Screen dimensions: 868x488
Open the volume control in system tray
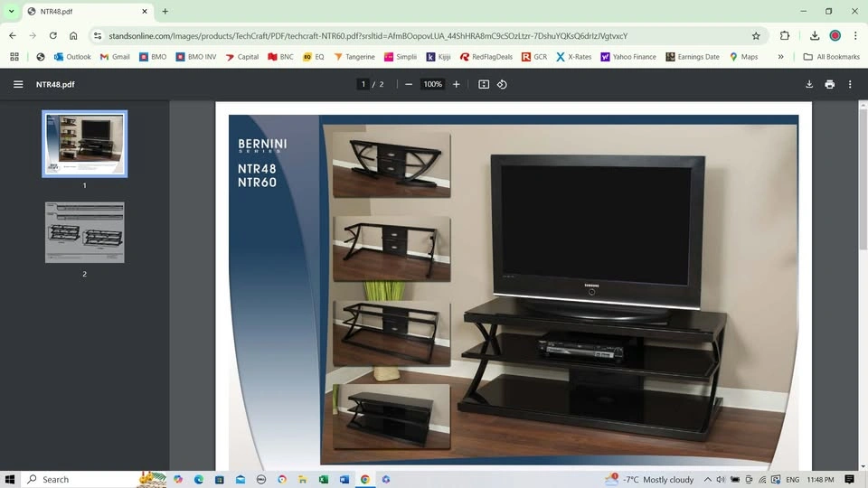click(721, 479)
